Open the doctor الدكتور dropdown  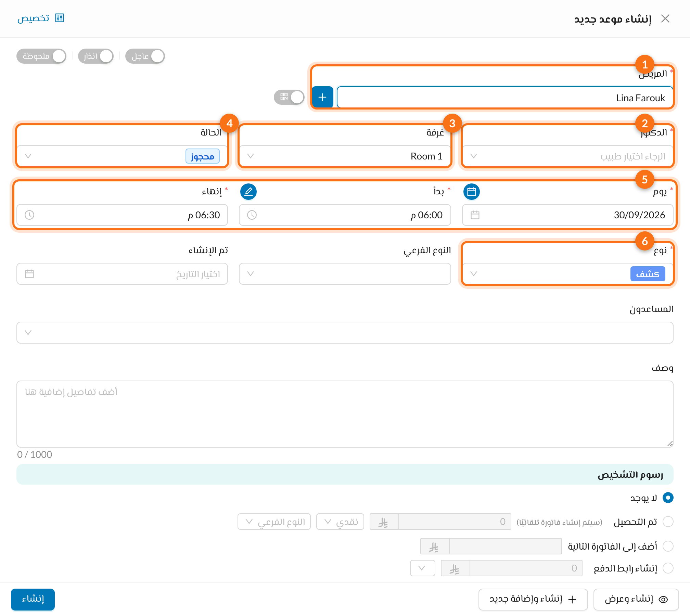567,156
